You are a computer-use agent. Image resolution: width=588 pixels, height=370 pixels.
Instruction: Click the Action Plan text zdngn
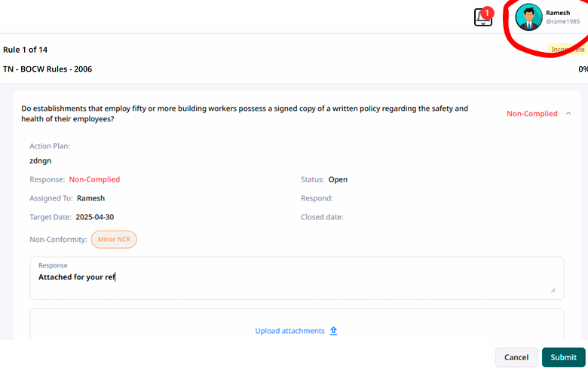coord(41,161)
